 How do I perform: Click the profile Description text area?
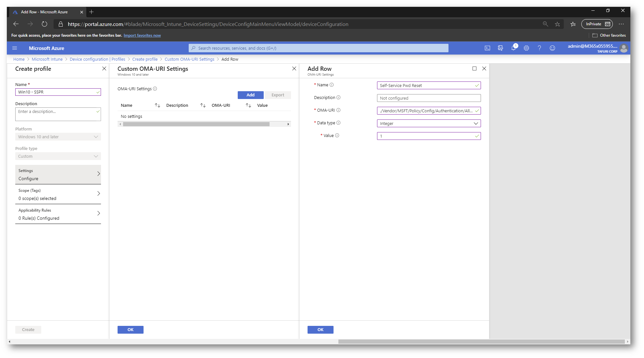coord(58,114)
